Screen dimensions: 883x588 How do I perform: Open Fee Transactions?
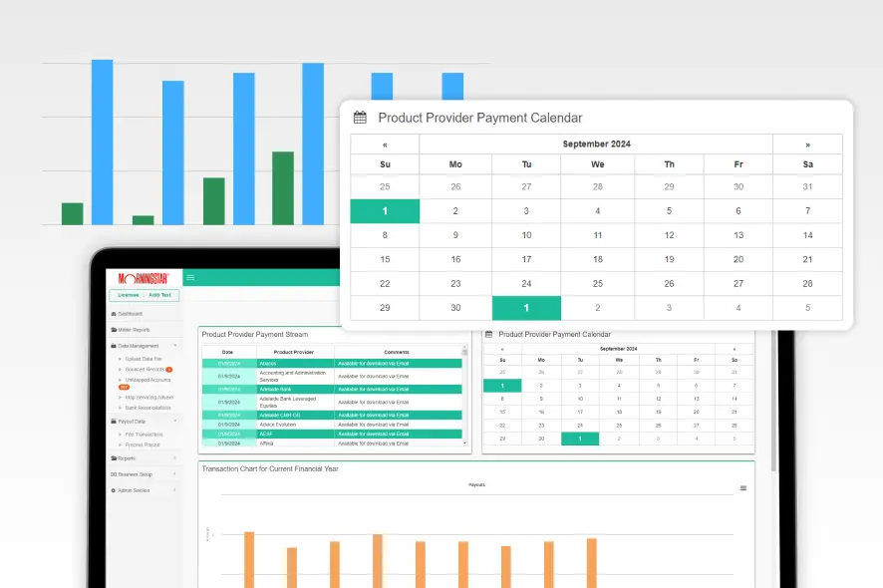pos(144,435)
